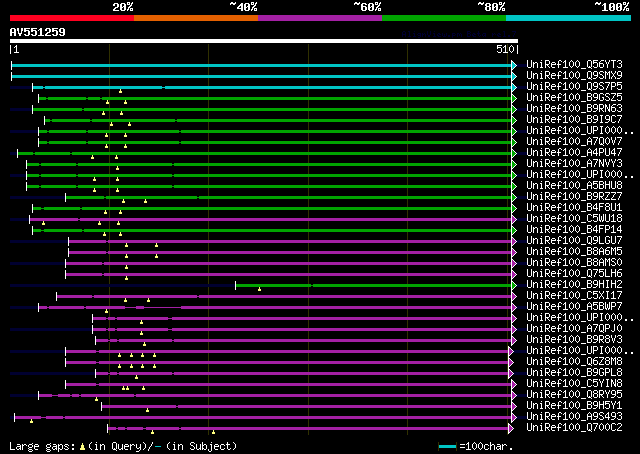
Task: Click the UniRef100_A9S493 label
Action: coord(574,417)
